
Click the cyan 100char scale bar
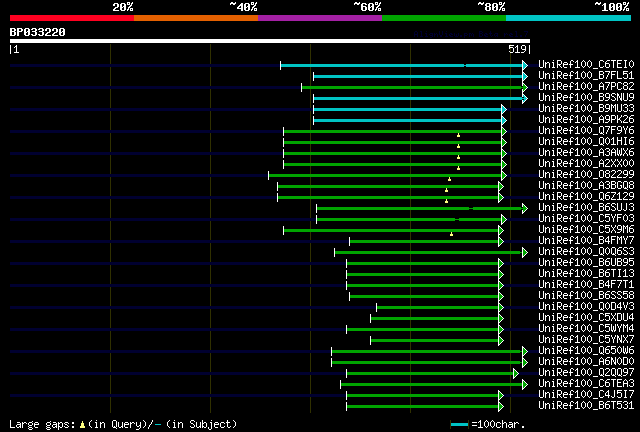pyautogui.click(x=459, y=425)
